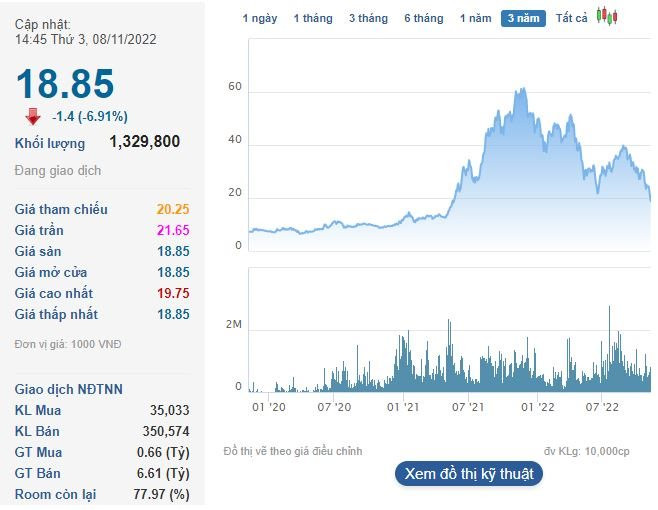Switch chart to "3 tháng" range
The height and width of the screenshot is (510, 658).
click(368, 18)
